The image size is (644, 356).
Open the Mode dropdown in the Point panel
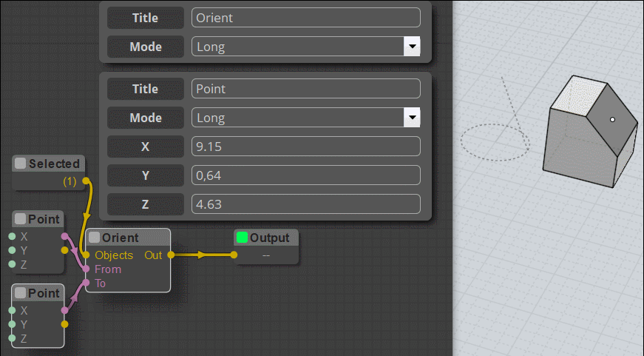(412, 118)
